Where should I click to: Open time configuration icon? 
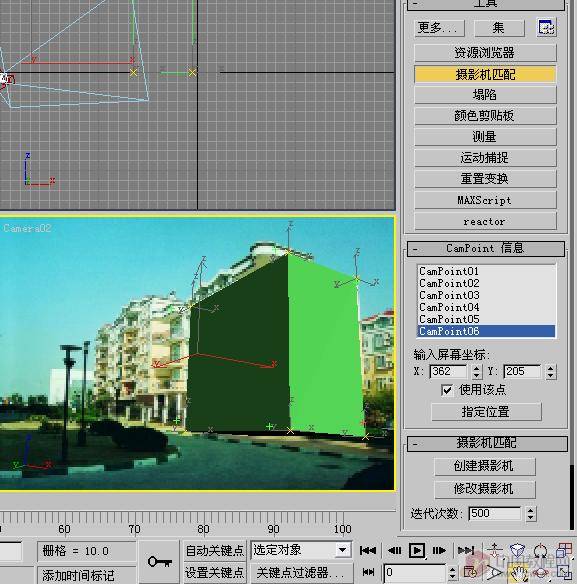point(470,572)
